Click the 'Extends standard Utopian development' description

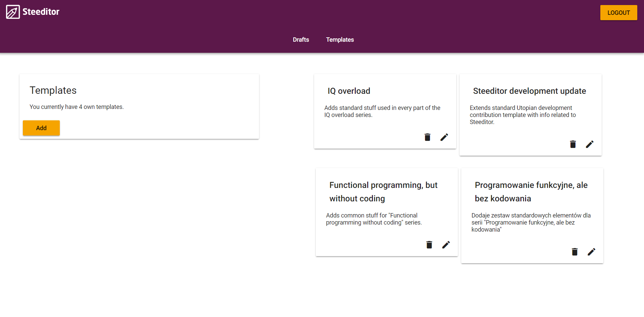pyautogui.click(x=523, y=115)
